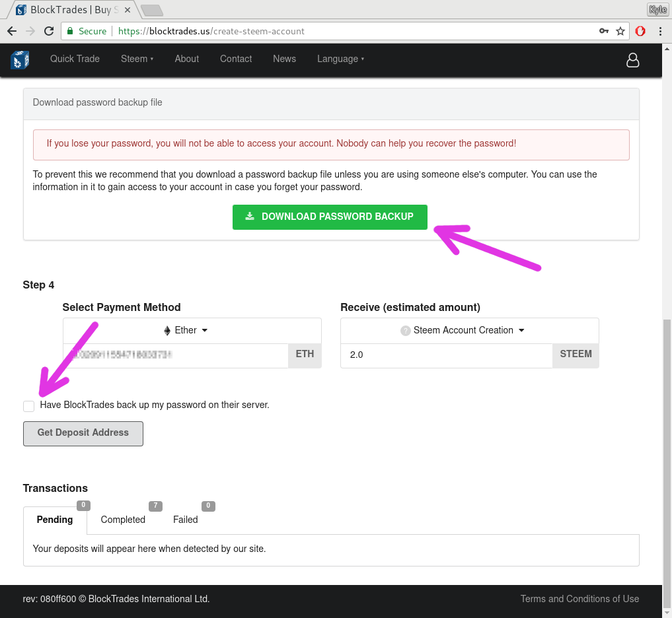The width and height of the screenshot is (672, 618).
Task: Open the Steem Account Creation dropdown
Action: click(x=470, y=330)
